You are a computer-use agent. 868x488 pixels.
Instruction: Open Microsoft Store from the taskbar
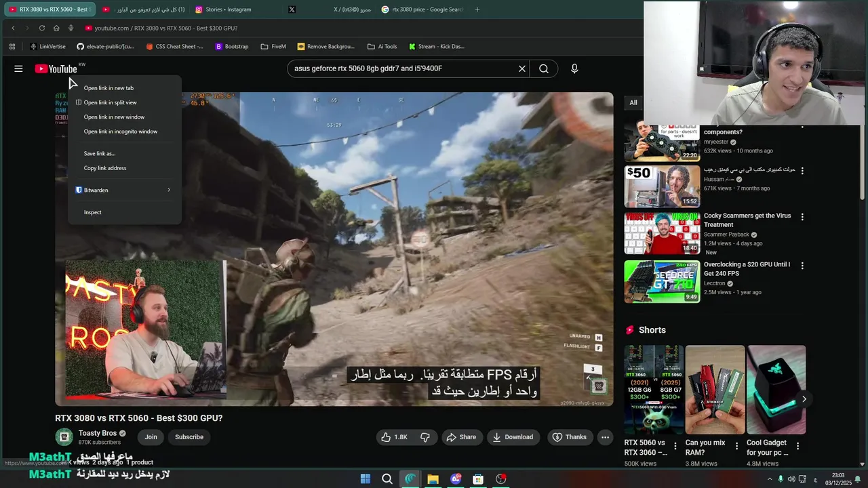tap(478, 479)
